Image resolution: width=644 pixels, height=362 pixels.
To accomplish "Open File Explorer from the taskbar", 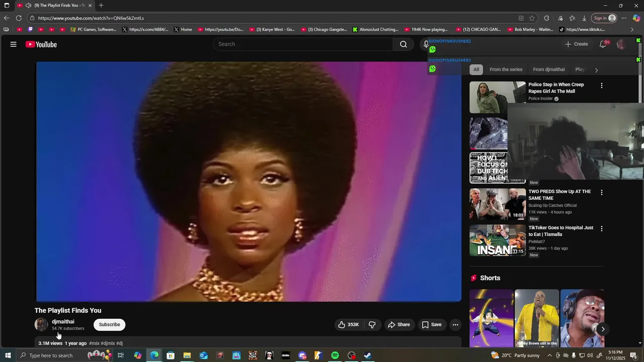I will click(x=187, y=355).
